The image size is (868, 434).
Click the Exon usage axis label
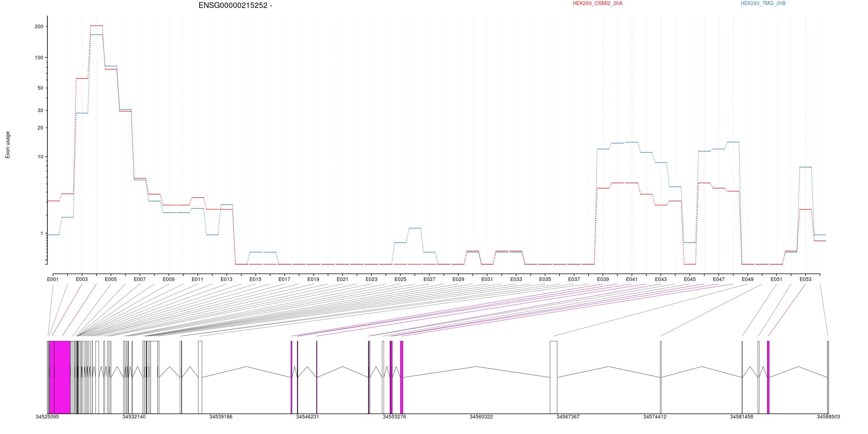pyautogui.click(x=8, y=145)
